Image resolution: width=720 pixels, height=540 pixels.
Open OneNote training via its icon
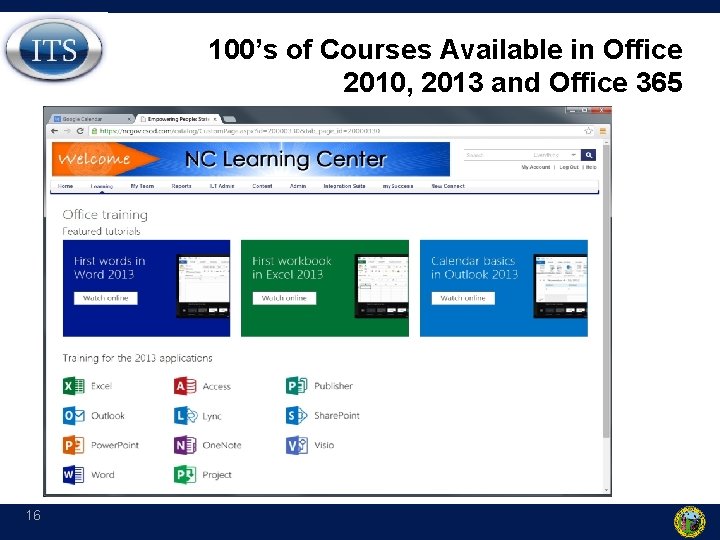pyautogui.click(x=185, y=445)
